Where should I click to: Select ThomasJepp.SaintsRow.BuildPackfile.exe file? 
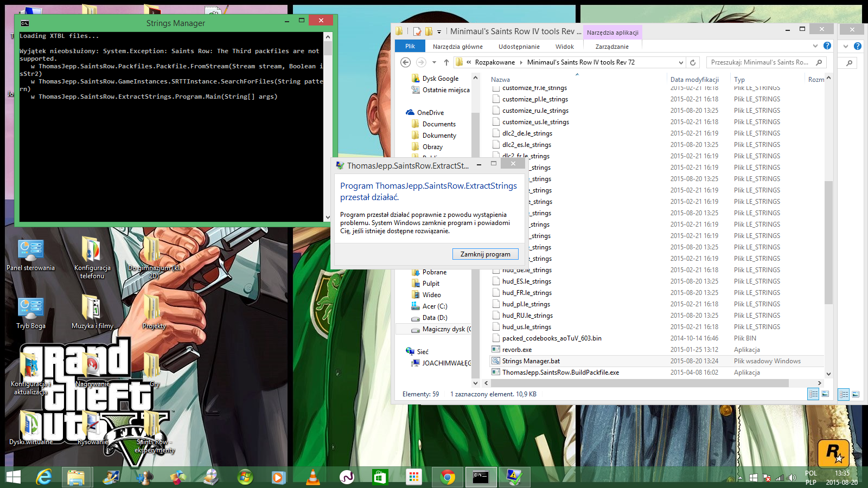click(x=560, y=373)
